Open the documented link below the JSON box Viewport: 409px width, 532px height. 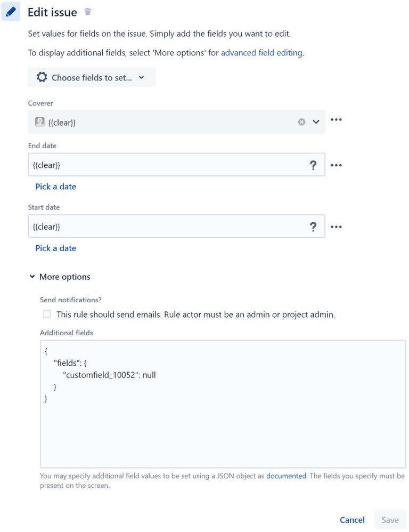287,475
